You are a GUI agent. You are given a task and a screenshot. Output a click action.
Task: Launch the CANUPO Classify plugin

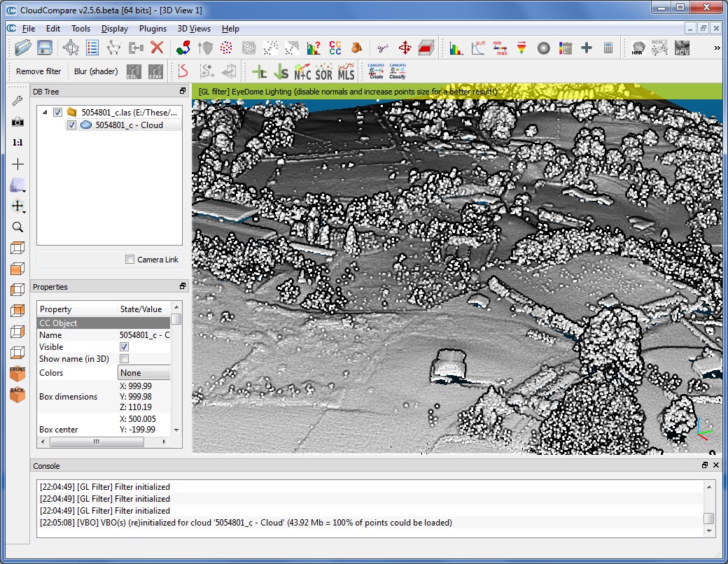point(397,71)
